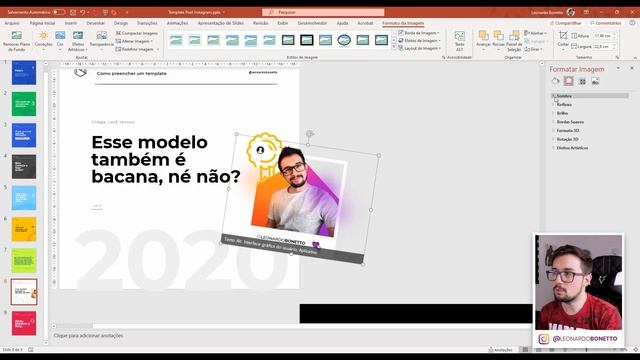Open the Borda da Imagem dropdown

tap(419, 33)
